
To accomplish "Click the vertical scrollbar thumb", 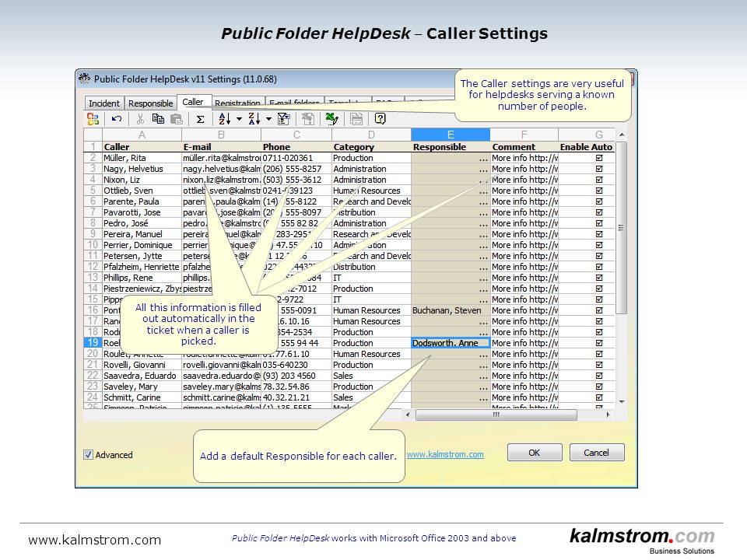I will point(621,228).
